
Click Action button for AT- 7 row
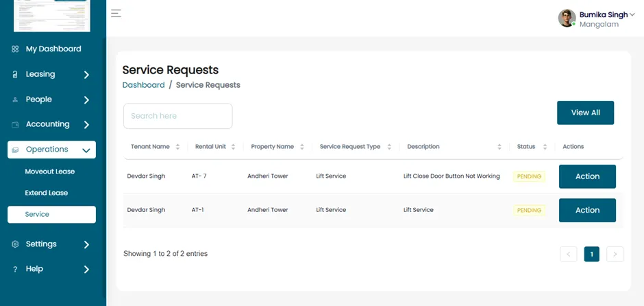tap(587, 176)
